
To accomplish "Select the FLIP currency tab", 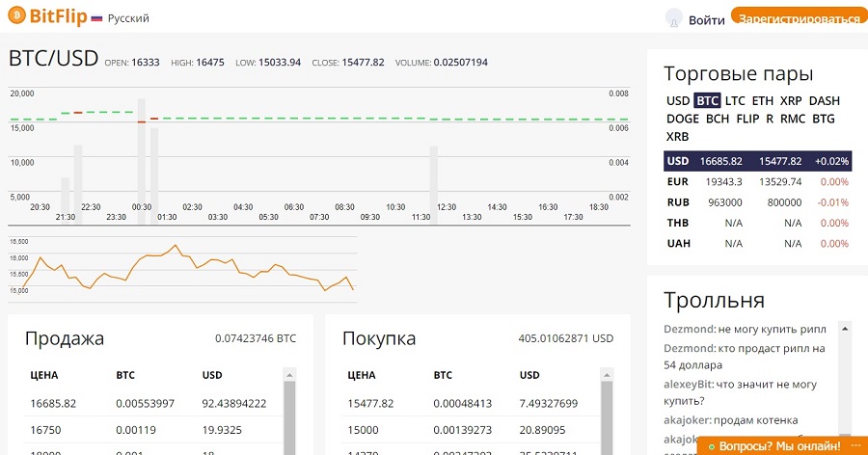I will tap(747, 119).
